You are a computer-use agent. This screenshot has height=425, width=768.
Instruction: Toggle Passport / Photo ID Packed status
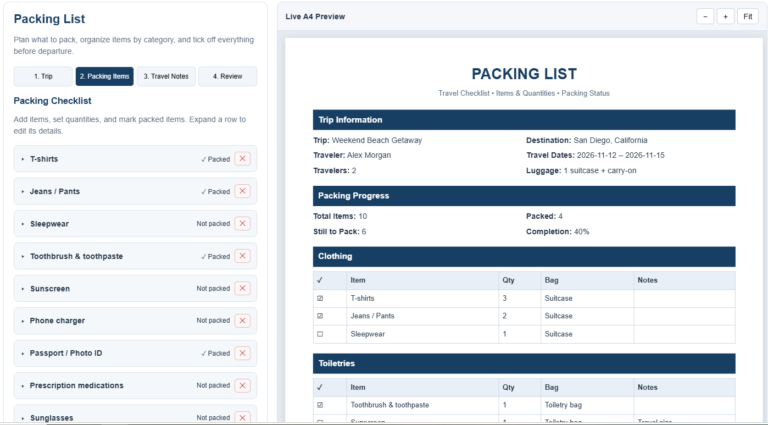[216, 354]
